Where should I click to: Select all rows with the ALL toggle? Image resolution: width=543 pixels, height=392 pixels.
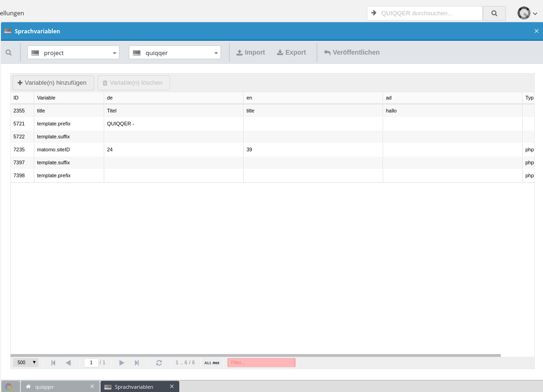[208, 363]
